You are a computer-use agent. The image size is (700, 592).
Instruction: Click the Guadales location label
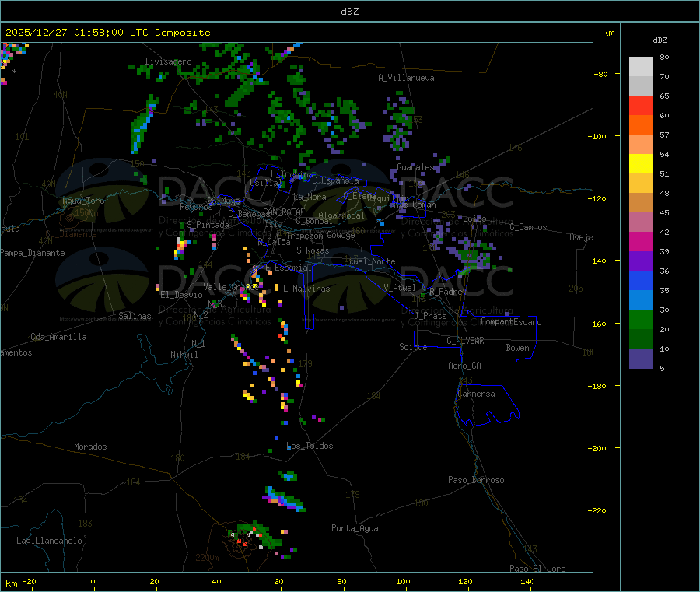(x=415, y=167)
